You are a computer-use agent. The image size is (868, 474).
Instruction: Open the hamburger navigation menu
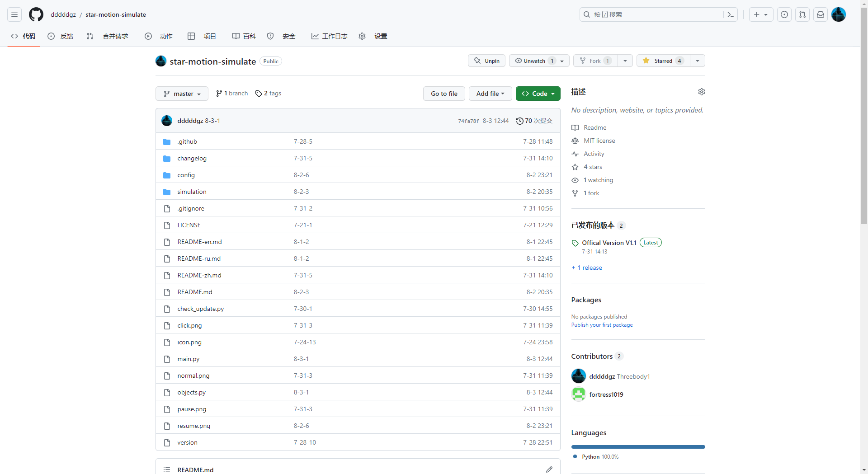click(x=14, y=14)
